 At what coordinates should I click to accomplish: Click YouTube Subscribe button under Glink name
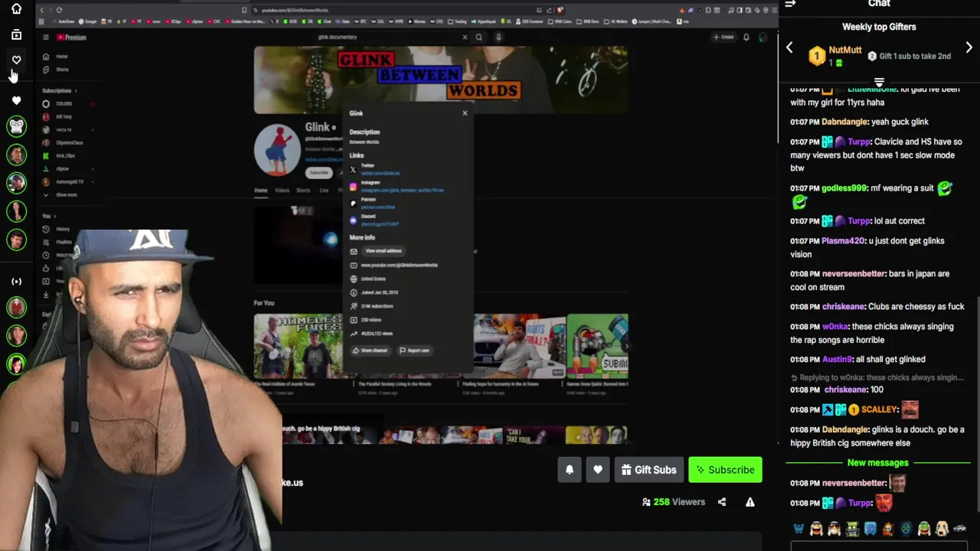click(x=319, y=173)
